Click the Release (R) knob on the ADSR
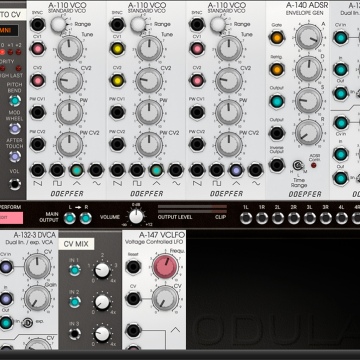 (x=309, y=133)
